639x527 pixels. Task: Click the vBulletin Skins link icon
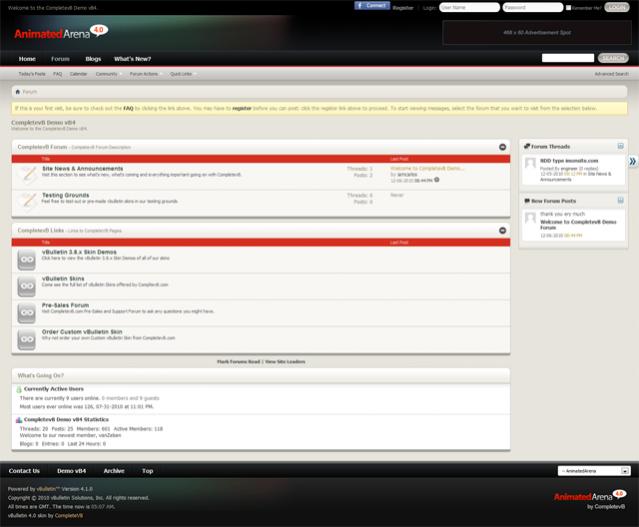coord(26,286)
